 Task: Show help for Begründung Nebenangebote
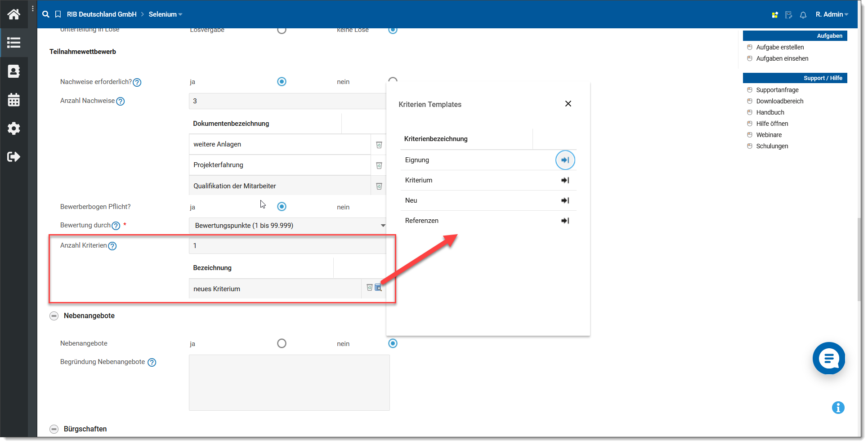point(152,362)
